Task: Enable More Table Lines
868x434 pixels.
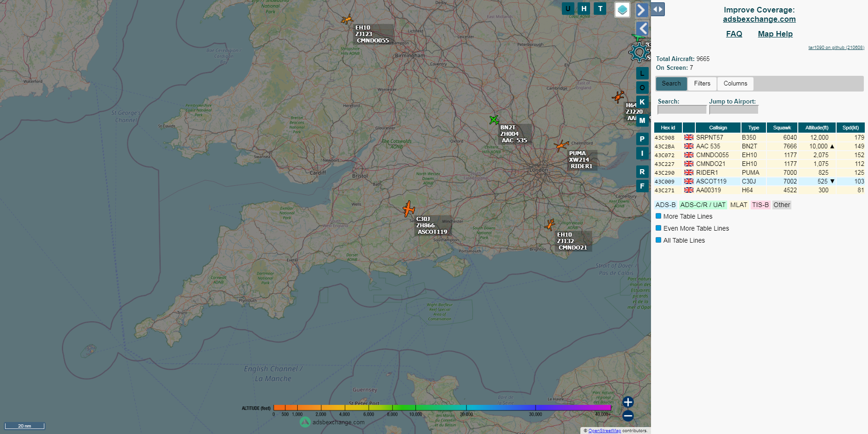Action: 658,216
